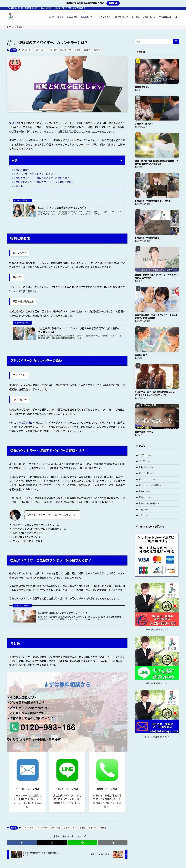Click the advisor avatar near required skills
Viewport: 186px width, 868px height.
tap(15, 515)
